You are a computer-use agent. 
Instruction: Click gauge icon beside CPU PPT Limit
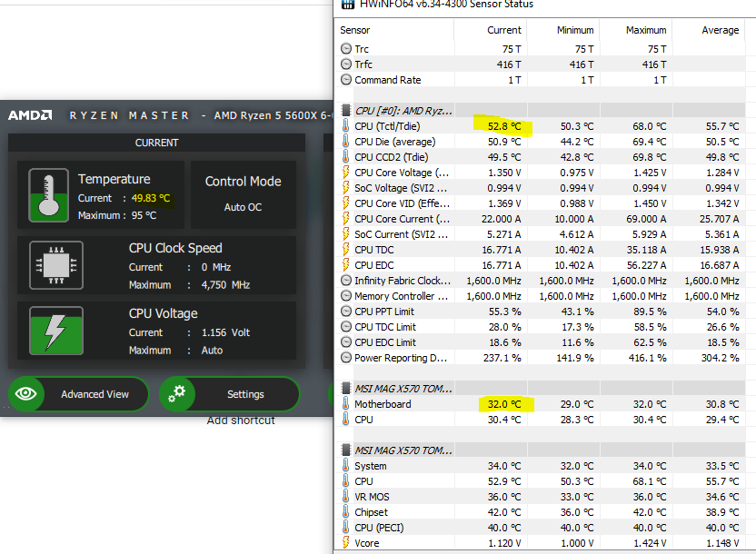(345, 312)
